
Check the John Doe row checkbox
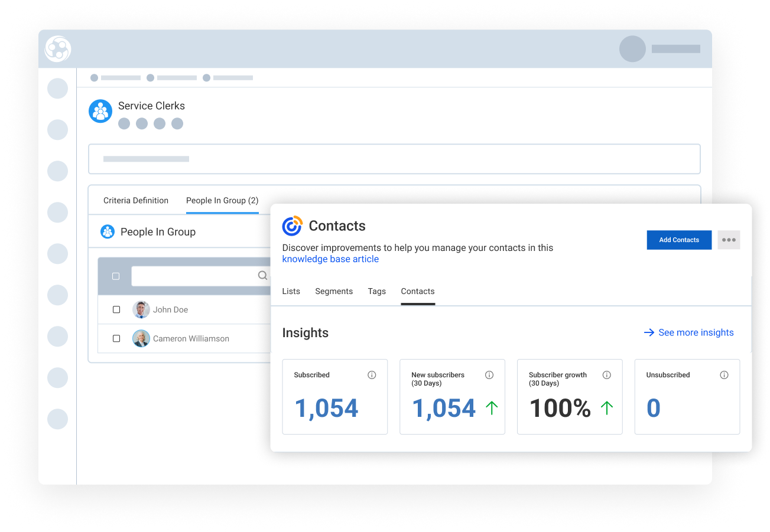click(x=116, y=309)
